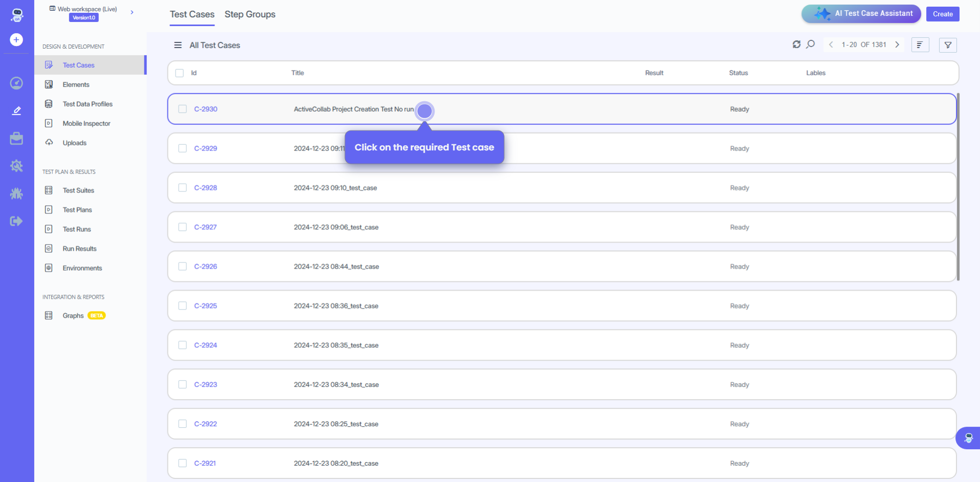
Task: Check the select-all checkbox in header row
Action: 180,73
